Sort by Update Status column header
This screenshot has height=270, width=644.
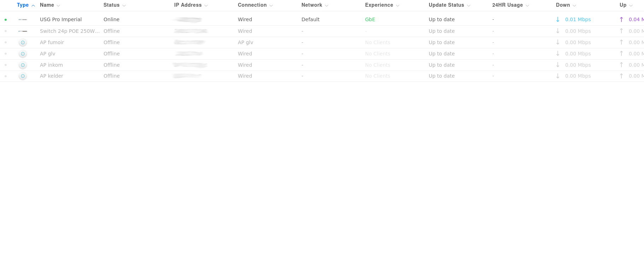(x=446, y=5)
